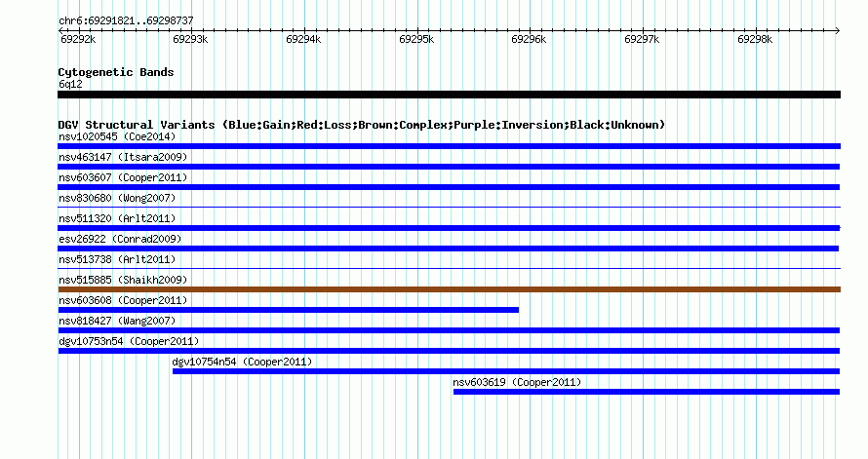Select the nsv463147 (Itsara2009) label
Screen dimensions: 868x459
123,157
